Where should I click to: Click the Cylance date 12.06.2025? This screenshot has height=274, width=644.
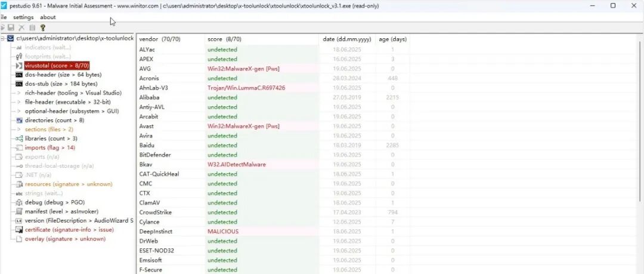(x=347, y=222)
